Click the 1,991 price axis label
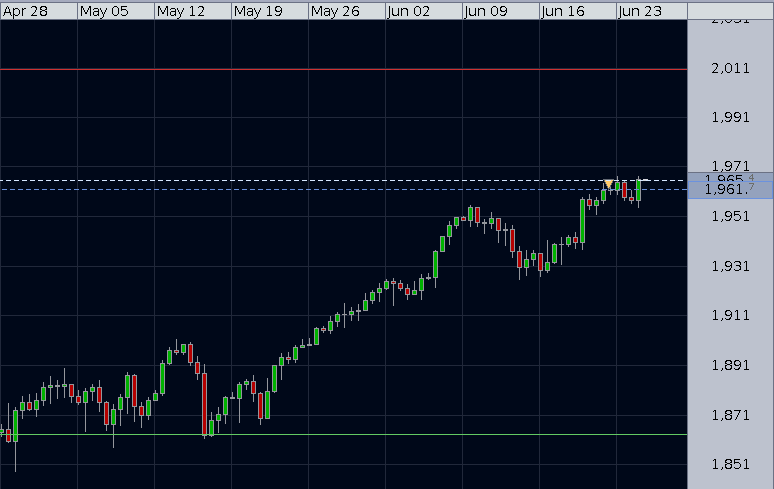The image size is (774, 489). tap(730, 117)
